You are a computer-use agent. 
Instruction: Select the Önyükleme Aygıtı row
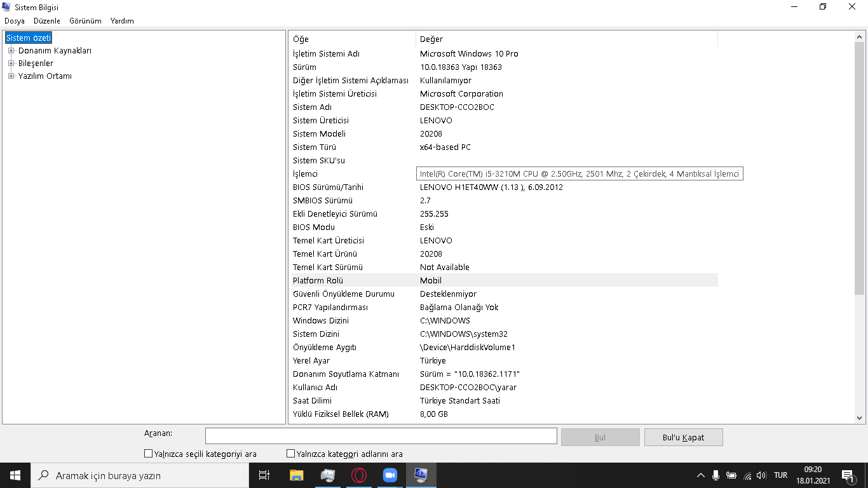(x=504, y=348)
